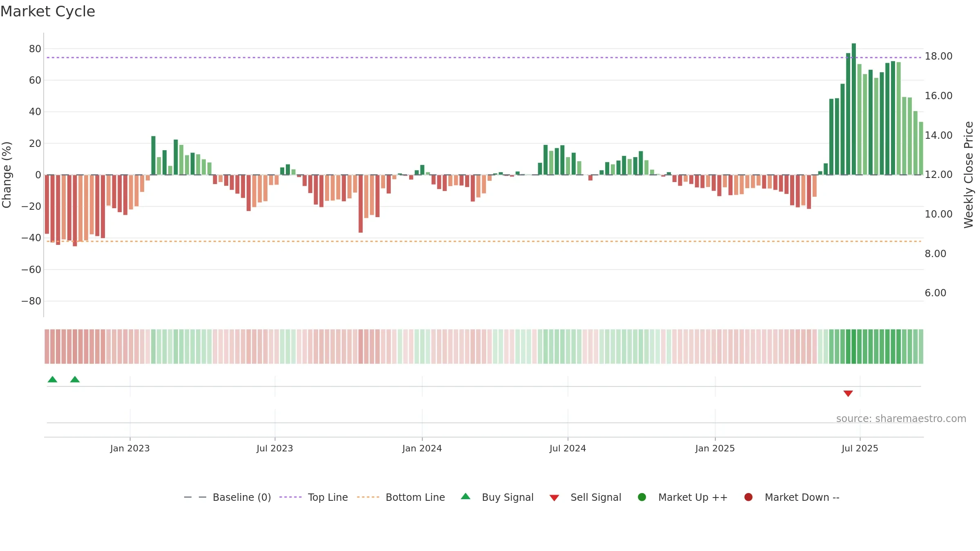Click the −80 percent change axis label

[31, 301]
